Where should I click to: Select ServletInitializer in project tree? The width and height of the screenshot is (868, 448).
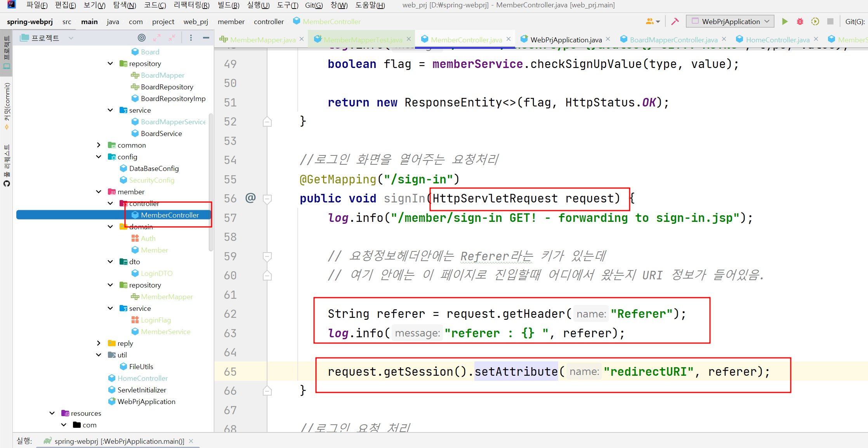click(142, 390)
